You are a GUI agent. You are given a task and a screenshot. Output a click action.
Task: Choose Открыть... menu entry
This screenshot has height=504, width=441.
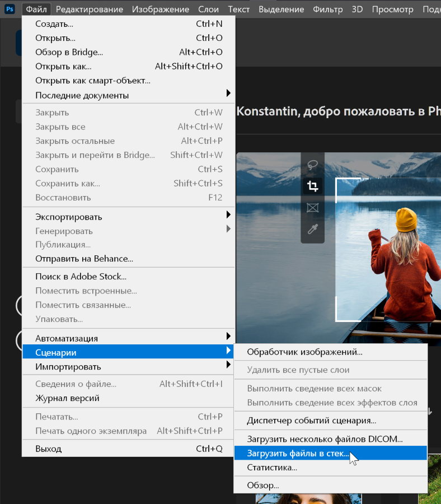pyautogui.click(x=129, y=38)
